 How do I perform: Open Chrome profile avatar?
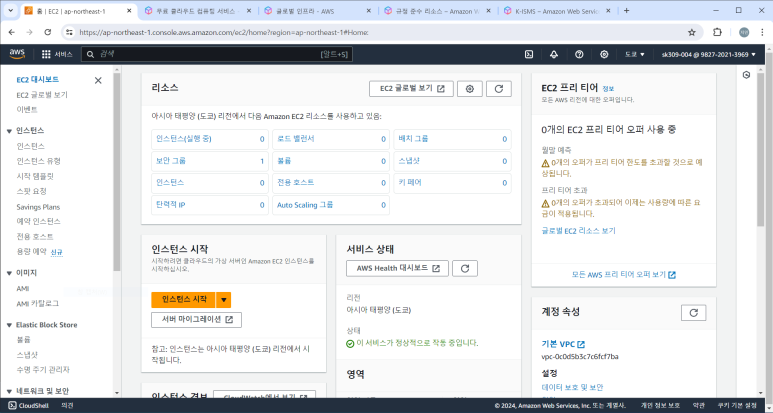pyautogui.click(x=744, y=32)
